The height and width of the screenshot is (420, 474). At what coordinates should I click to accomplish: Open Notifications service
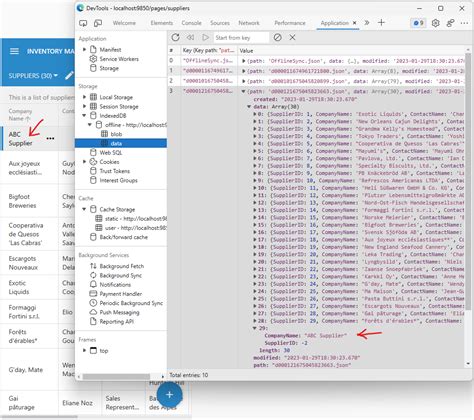[115, 285]
